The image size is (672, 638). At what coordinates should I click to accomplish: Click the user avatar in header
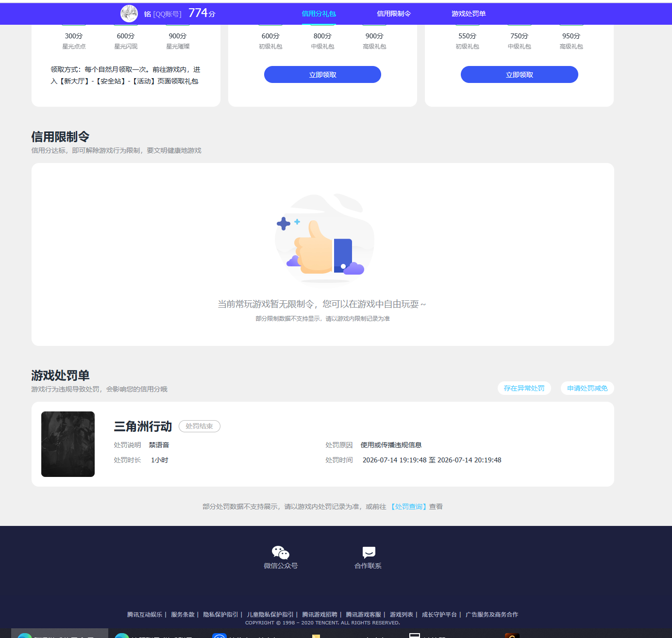(129, 14)
